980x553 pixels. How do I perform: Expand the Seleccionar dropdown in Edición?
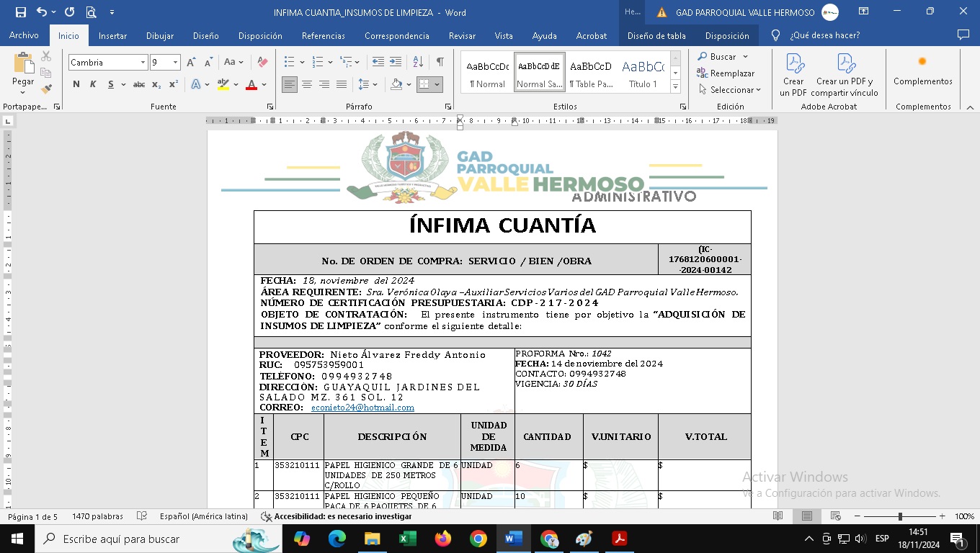729,90
